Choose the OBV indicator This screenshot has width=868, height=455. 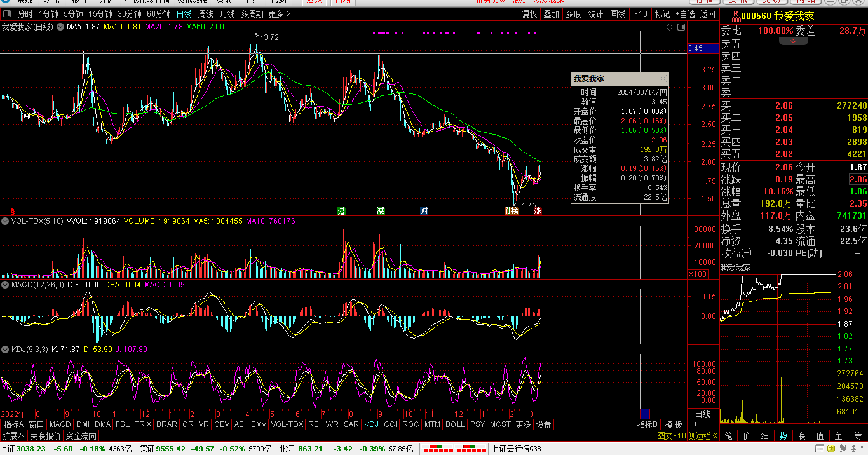[x=222, y=424]
